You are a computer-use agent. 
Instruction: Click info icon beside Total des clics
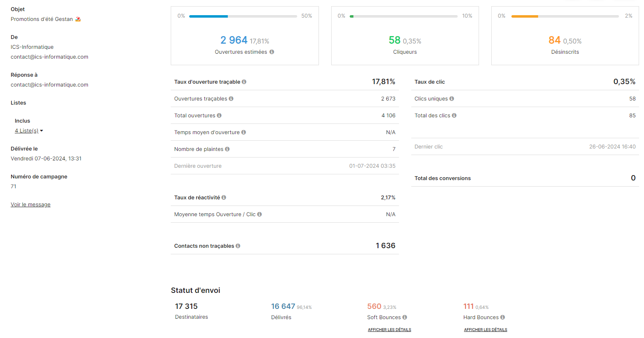454,116
